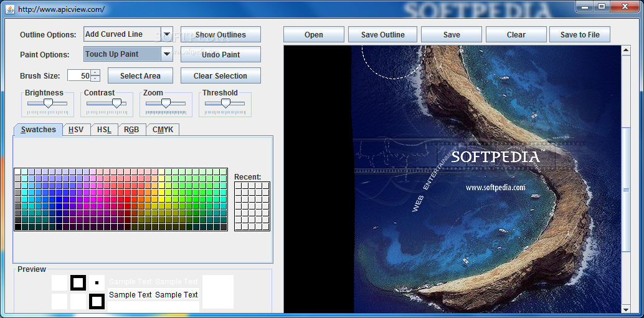Click the Clear Selection button
Image resolution: width=644 pixels, height=318 pixels.
click(x=220, y=75)
